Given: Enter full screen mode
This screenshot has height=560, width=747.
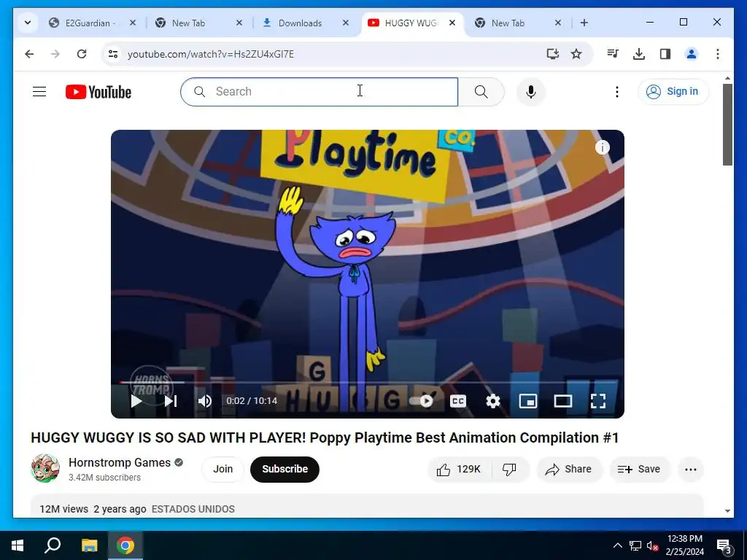Looking at the screenshot, I should [x=598, y=401].
